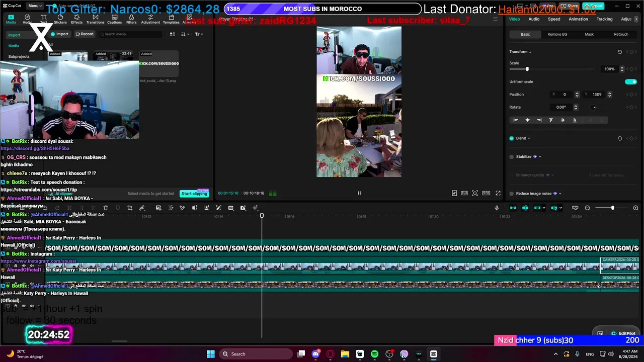Align clip to the right
This screenshot has width=644, height=362.
tap(539, 120)
